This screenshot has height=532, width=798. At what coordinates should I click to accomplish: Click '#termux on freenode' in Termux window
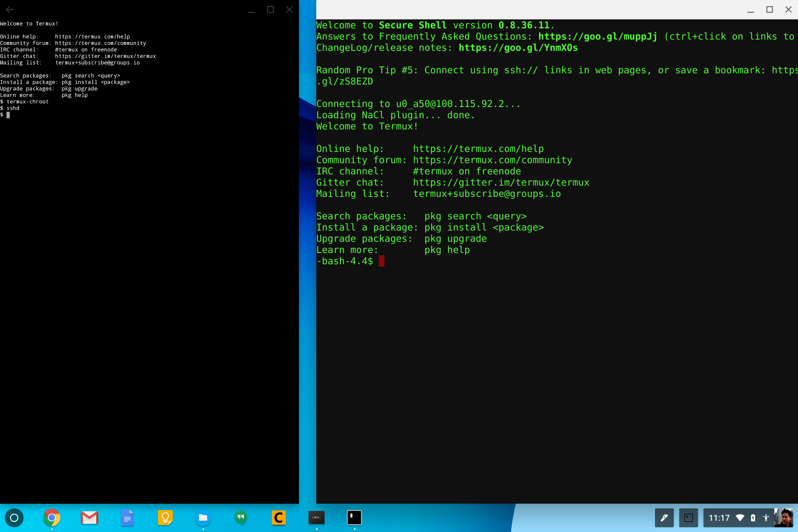(x=86, y=50)
